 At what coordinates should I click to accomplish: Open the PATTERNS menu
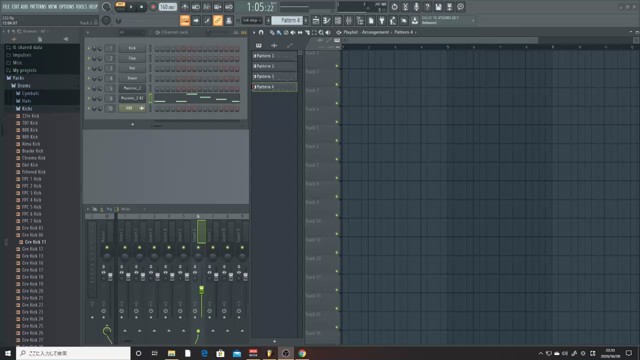click(38, 7)
